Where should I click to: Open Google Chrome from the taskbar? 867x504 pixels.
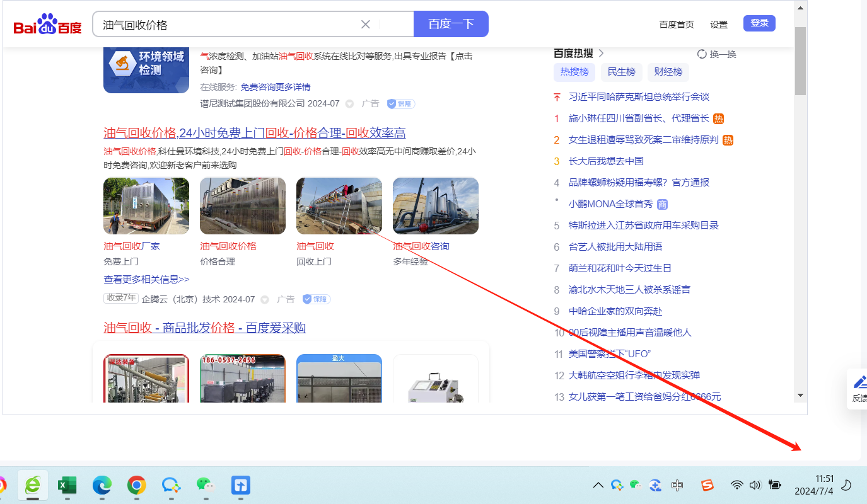(136, 484)
